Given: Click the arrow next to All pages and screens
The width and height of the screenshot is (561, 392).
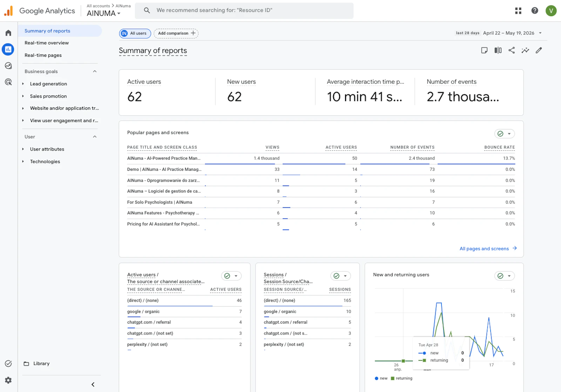Looking at the screenshot, I should click(515, 248).
